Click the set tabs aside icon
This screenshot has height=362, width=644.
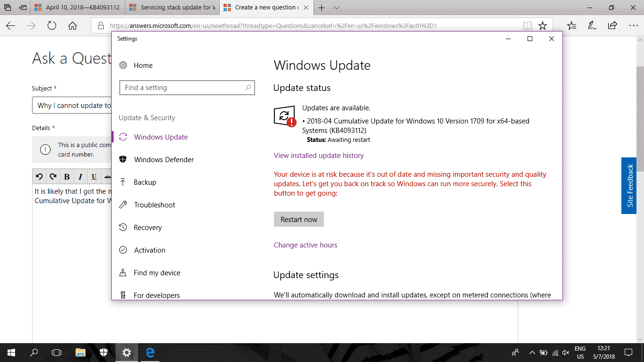(x=23, y=8)
